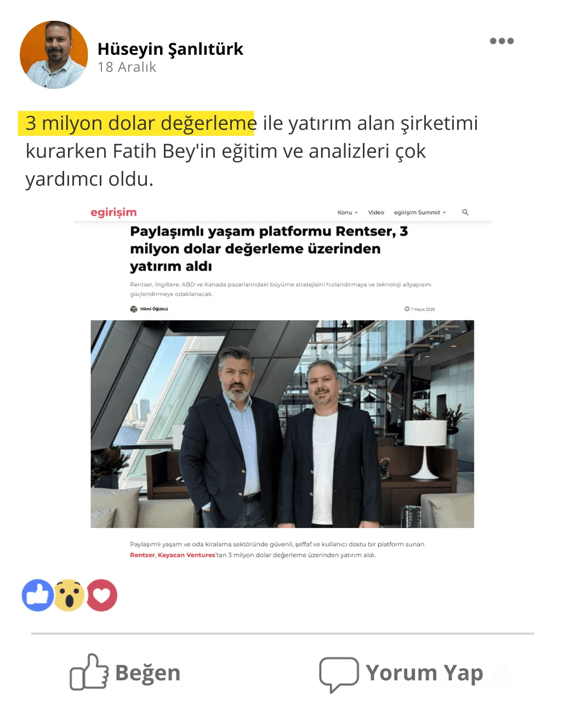Expand the egirişim Summit dropdown
The width and height of the screenshot is (564, 728).
point(420,212)
